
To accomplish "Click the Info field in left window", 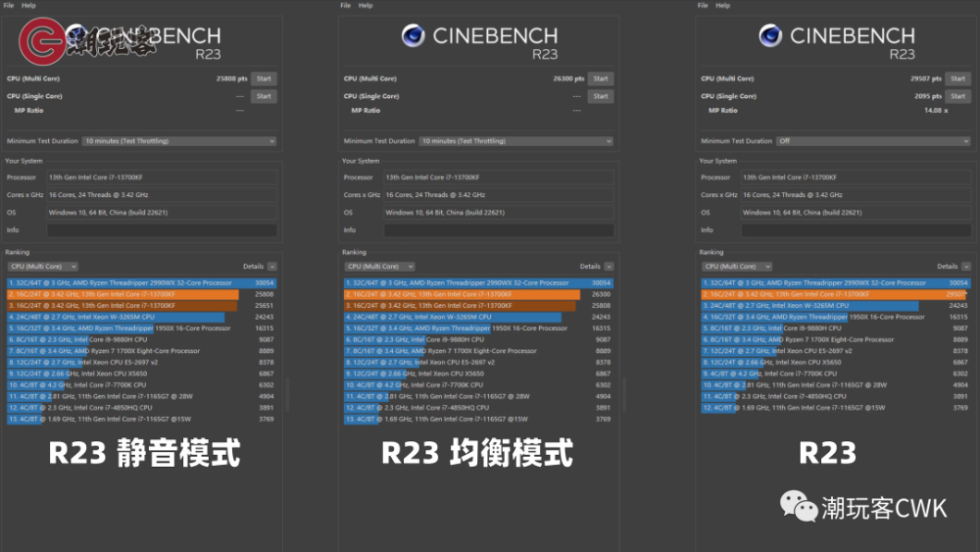I will pyautogui.click(x=162, y=230).
